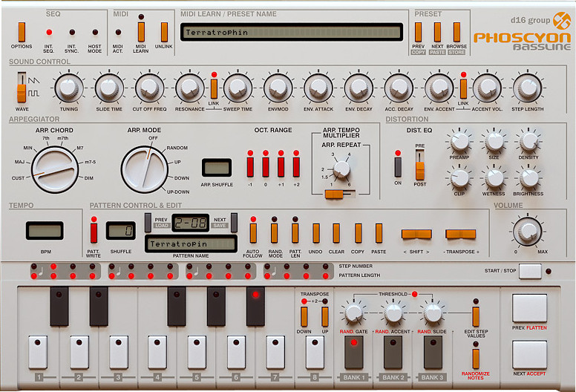
Task: Click the ARP. CHORD rotary selector
Action: click(55, 169)
